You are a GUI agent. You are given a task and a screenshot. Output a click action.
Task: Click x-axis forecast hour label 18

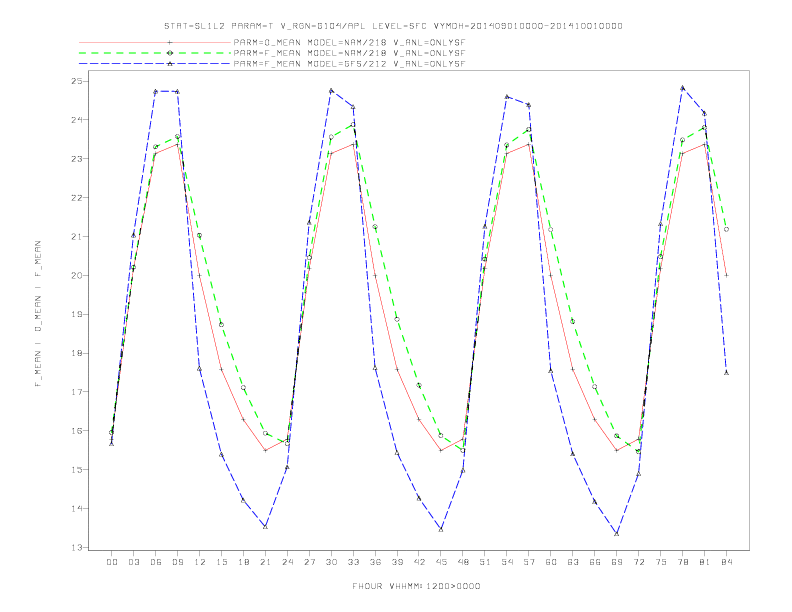pyautogui.click(x=243, y=562)
